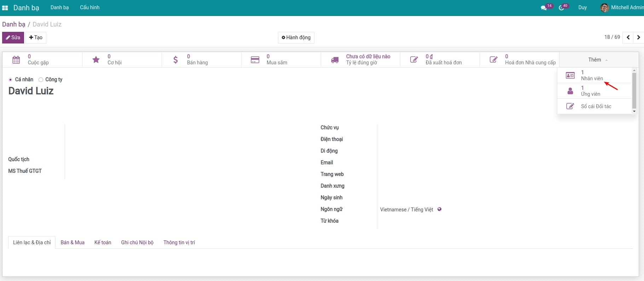
Task: Open the conversations chat icon
Action: [544, 8]
